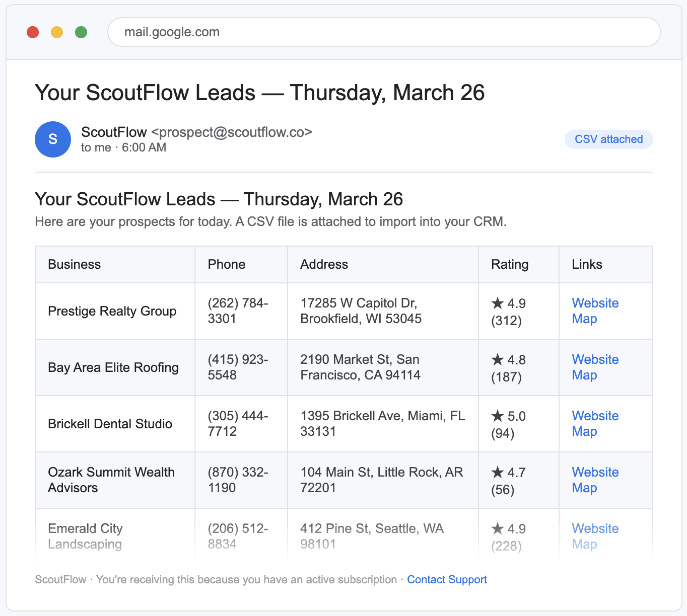Click the Contact Support link
Viewport: 687px width, 616px height.
(447, 580)
